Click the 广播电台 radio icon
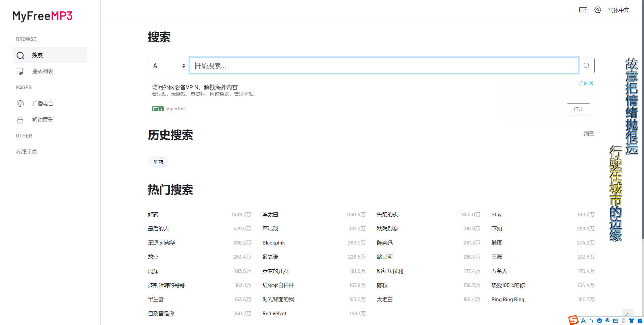The width and height of the screenshot is (644, 325). coord(20,103)
